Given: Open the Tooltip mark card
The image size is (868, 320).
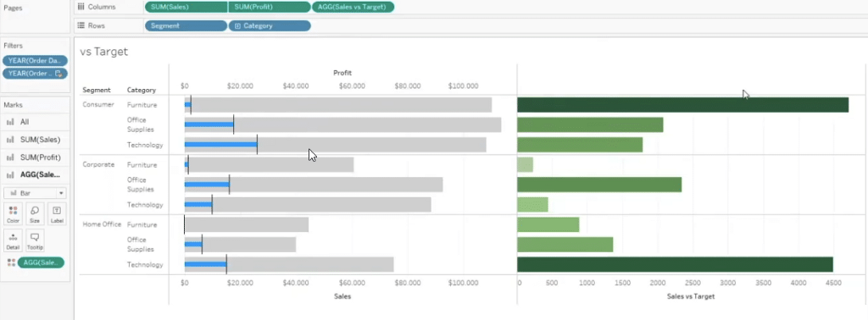Looking at the screenshot, I should pos(34,240).
